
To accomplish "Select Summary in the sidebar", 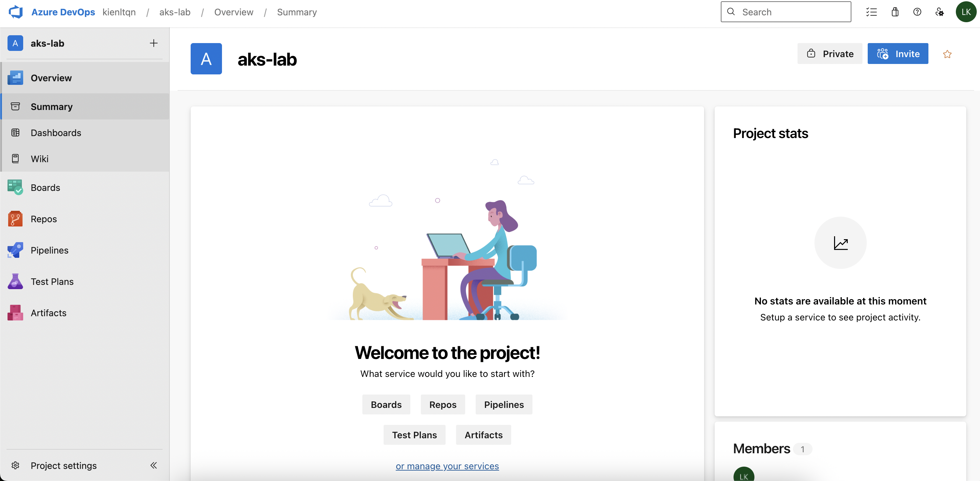I will coord(85,106).
